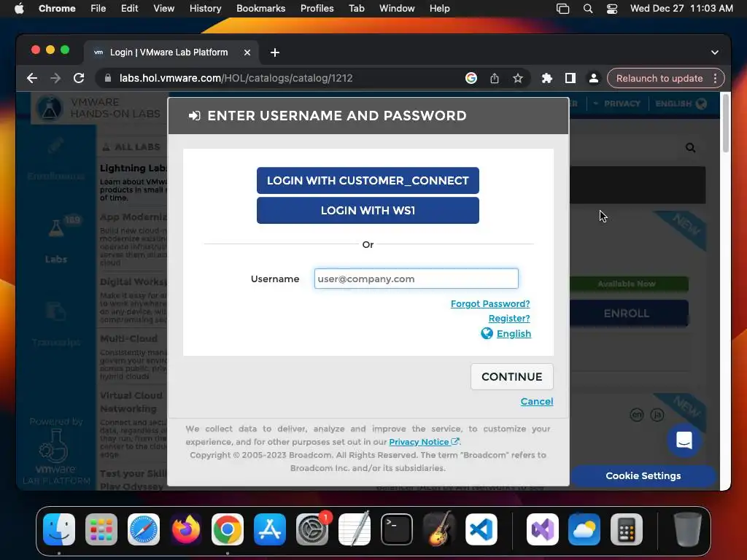Open the Register link
This screenshot has width=747, height=560.
point(509,318)
